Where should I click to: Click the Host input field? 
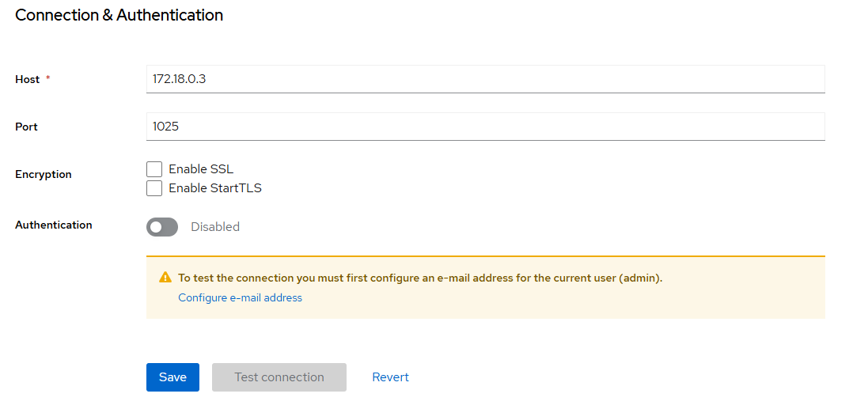click(486, 79)
